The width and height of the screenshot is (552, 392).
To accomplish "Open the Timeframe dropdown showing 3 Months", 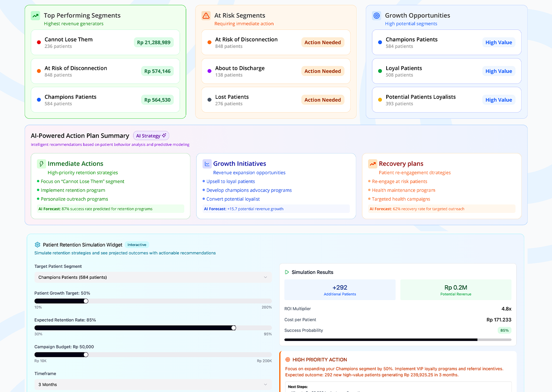I will pos(153,384).
